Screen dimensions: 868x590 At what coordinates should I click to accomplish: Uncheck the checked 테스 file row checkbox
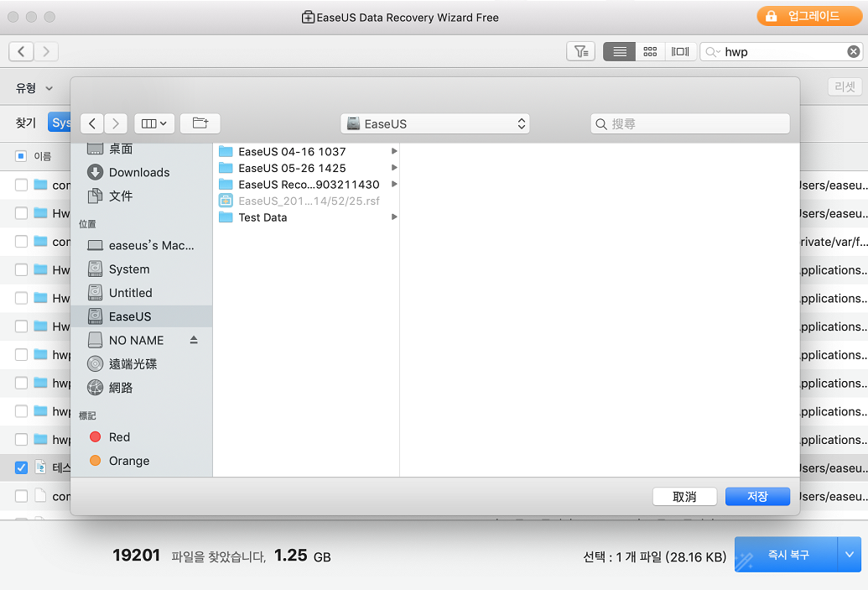(21, 467)
